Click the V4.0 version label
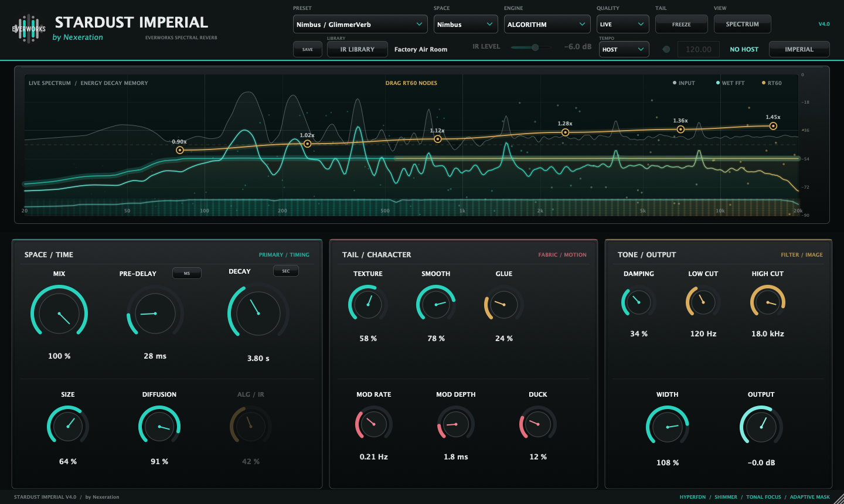Viewport: 844px width, 504px height. tap(824, 24)
